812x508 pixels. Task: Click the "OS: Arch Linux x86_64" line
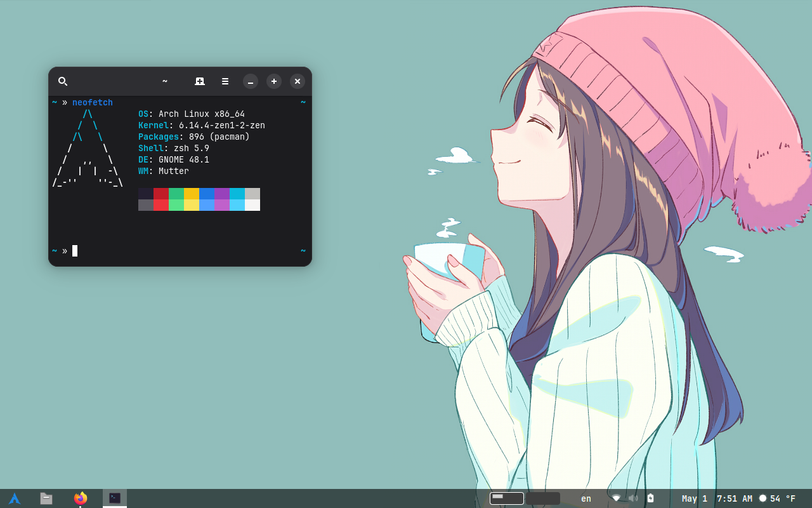pos(192,114)
